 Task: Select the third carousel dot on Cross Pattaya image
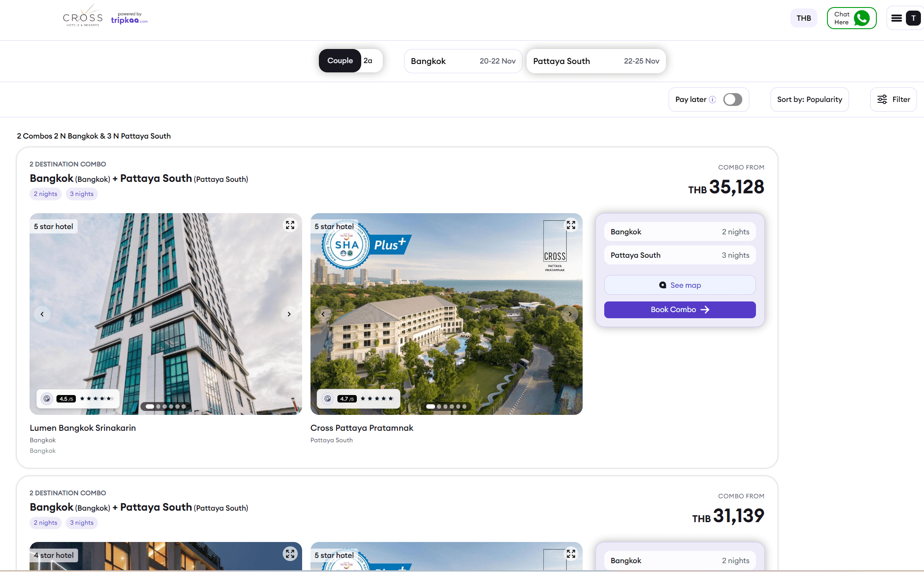(445, 406)
